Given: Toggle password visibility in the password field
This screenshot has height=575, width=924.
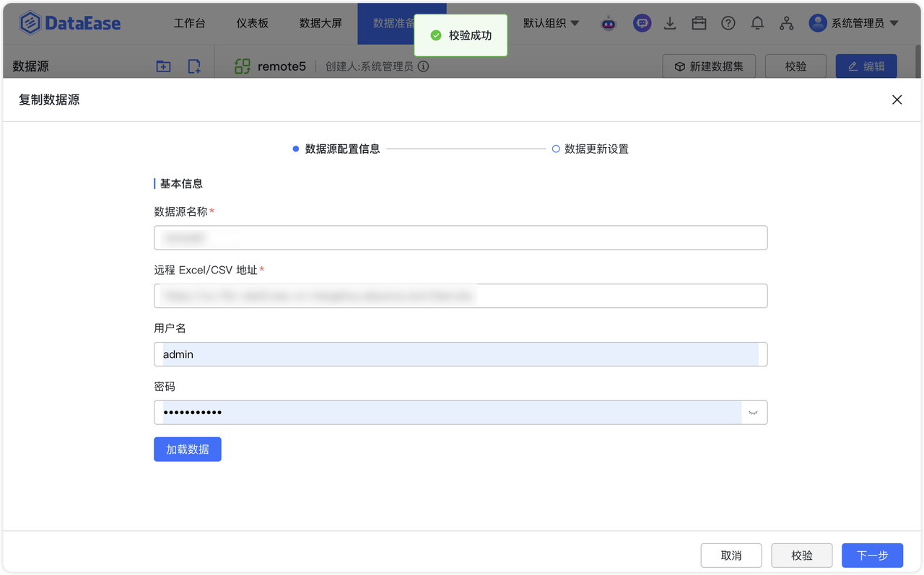Looking at the screenshot, I should [x=753, y=412].
